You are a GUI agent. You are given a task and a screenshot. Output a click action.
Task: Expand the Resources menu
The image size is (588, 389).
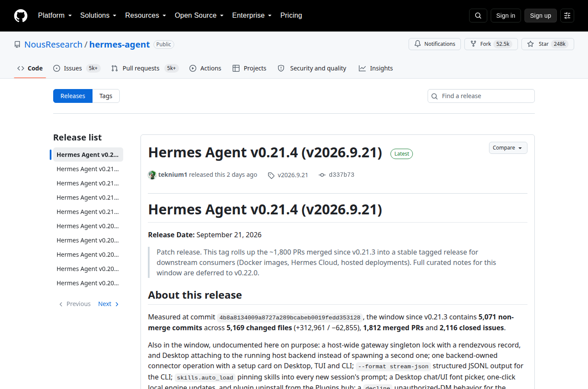(146, 16)
